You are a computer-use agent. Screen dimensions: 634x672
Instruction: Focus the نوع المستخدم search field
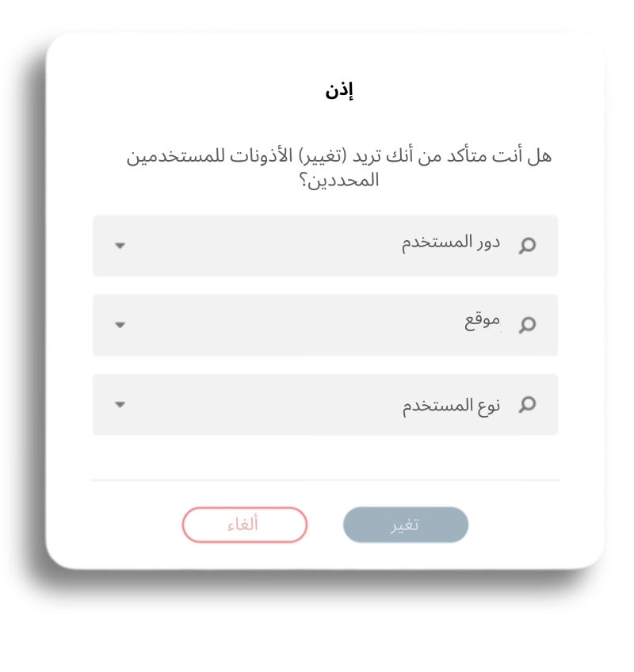(x=317, y=405)
